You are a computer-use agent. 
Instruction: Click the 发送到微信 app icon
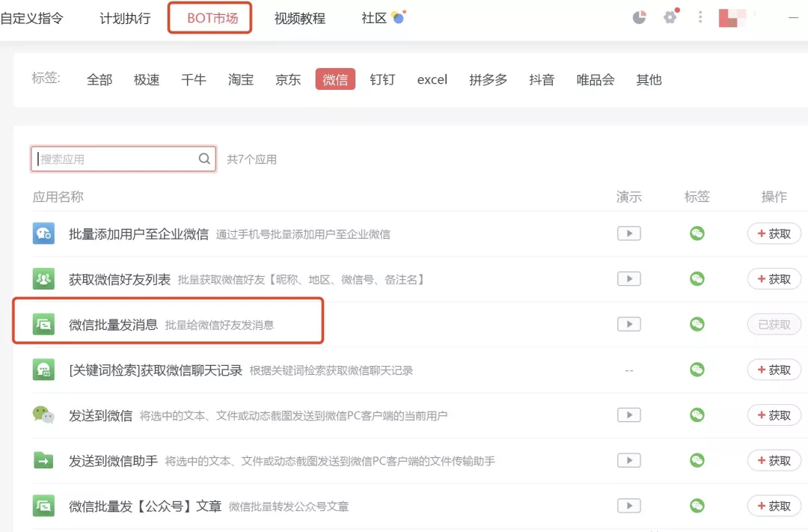tap(44, 415)
